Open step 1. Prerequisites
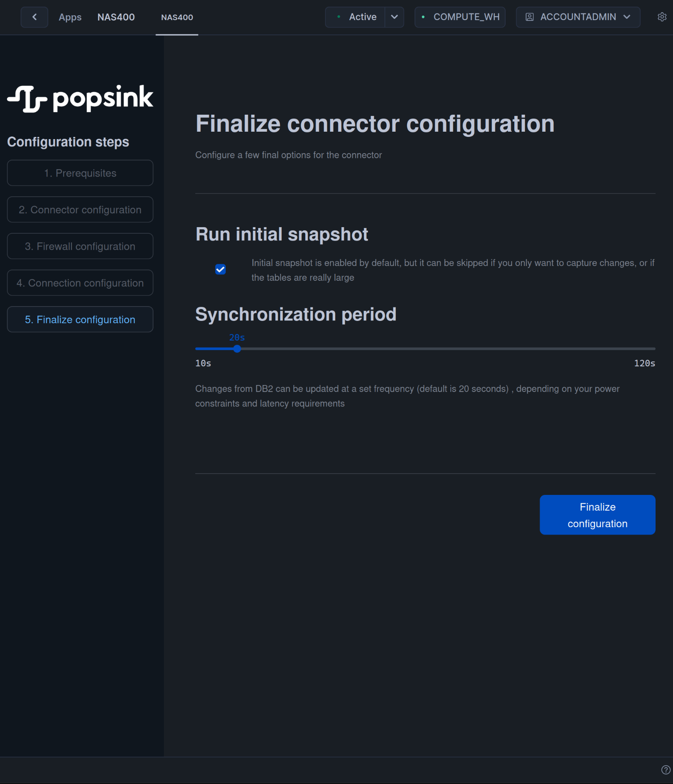The image size is (673, 784). pos(80,173)
